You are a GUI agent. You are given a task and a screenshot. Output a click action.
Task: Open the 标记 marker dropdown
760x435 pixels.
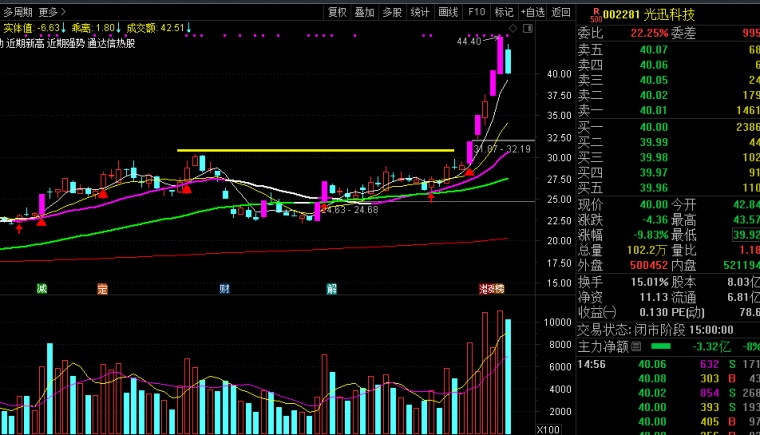point(505,12)
